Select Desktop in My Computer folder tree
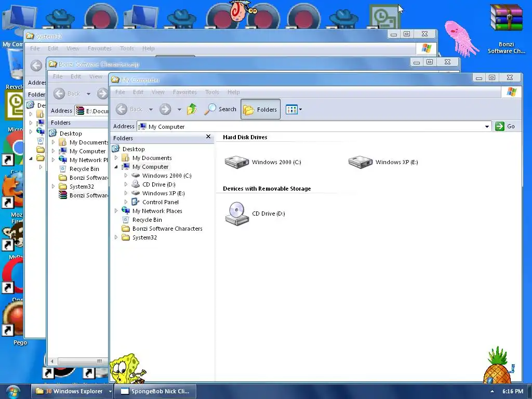This screenshot has height=399, width=532. tap(134, 149)
